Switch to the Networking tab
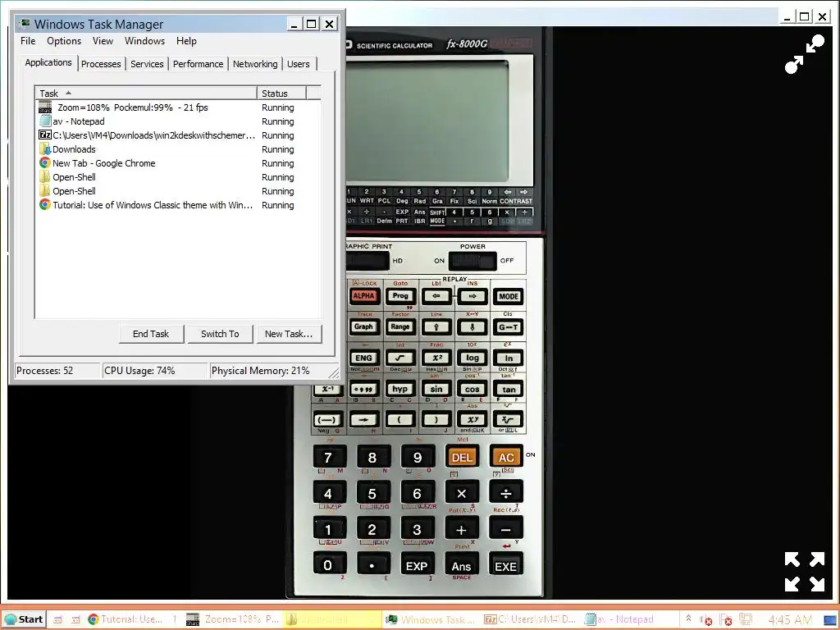840x630 pixels. pyautogui.click(x=255, y=64)
